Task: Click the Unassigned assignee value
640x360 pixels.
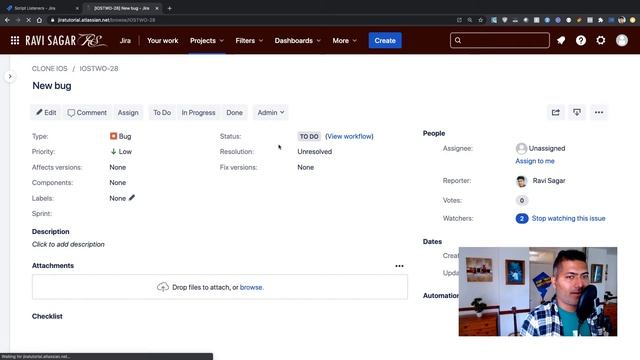Action: click(547, 148)
